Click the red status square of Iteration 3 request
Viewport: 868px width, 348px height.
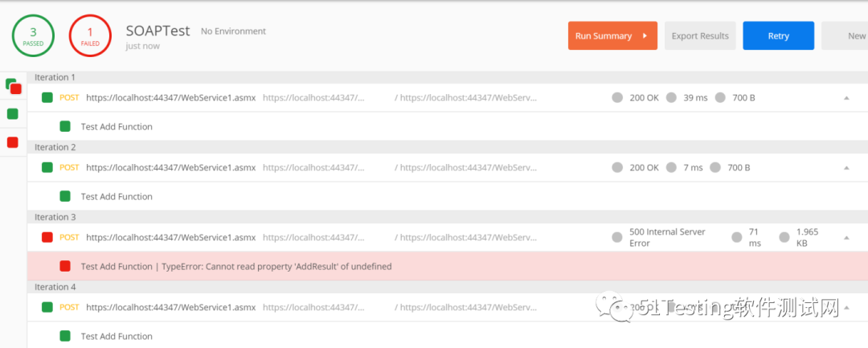(x=47, y=237)
